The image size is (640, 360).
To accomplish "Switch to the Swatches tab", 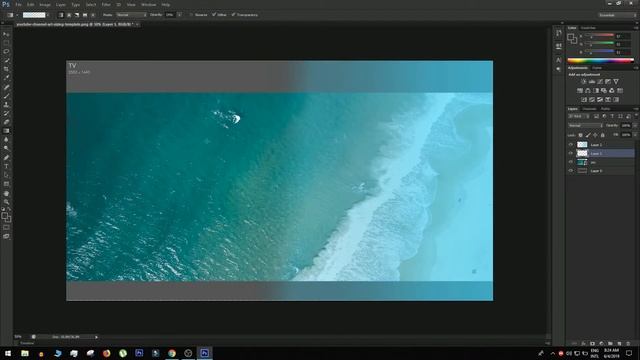I will (588, 28).
